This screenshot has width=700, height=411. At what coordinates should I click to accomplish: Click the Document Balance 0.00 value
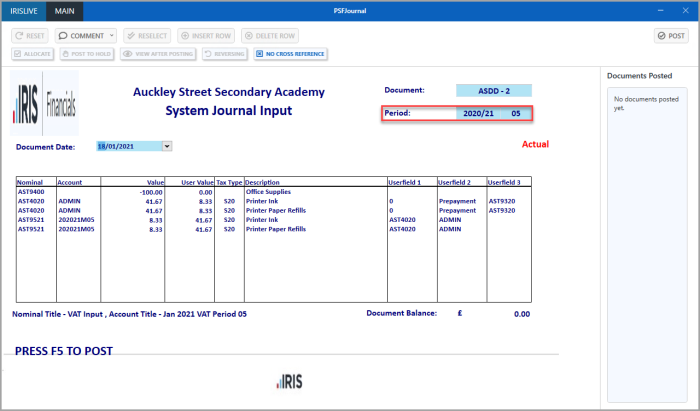coord(522,314)
